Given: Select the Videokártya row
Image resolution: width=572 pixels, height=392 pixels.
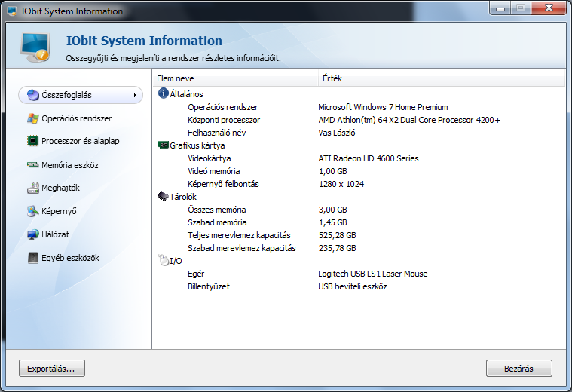Looking at the screenshot, I should coord(359,158).
